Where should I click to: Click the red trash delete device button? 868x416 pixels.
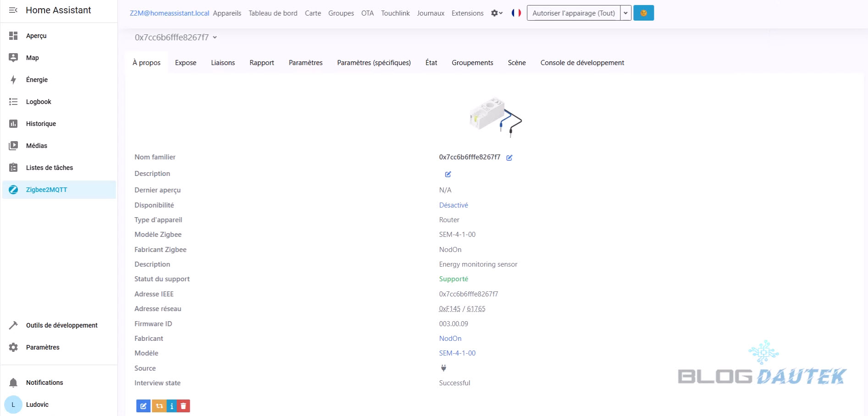click(183, 406)
